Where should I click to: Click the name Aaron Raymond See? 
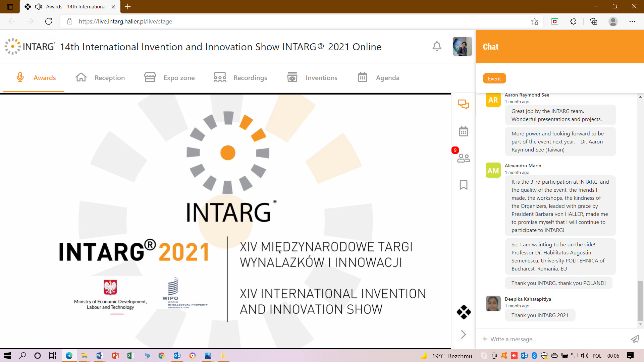point(527,95)
